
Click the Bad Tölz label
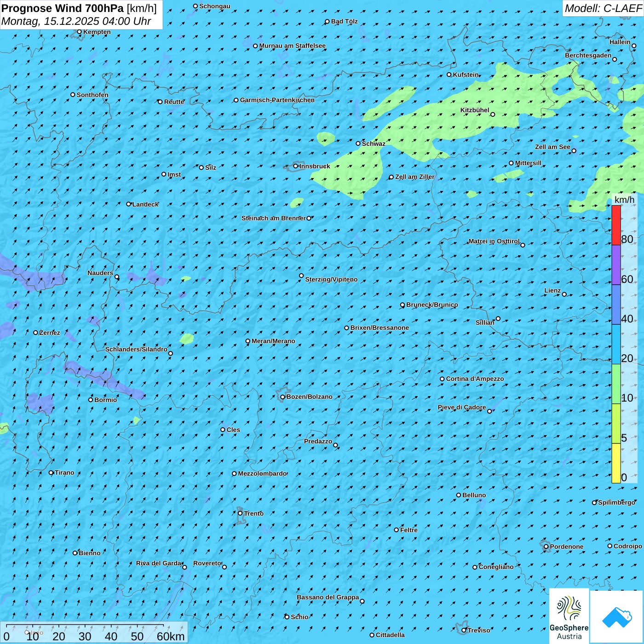[x=344, y=21]
